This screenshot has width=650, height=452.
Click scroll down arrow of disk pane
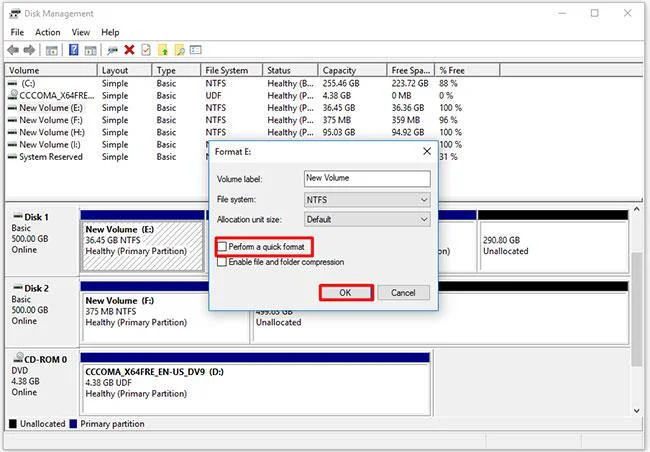click(x=636, y=411)
